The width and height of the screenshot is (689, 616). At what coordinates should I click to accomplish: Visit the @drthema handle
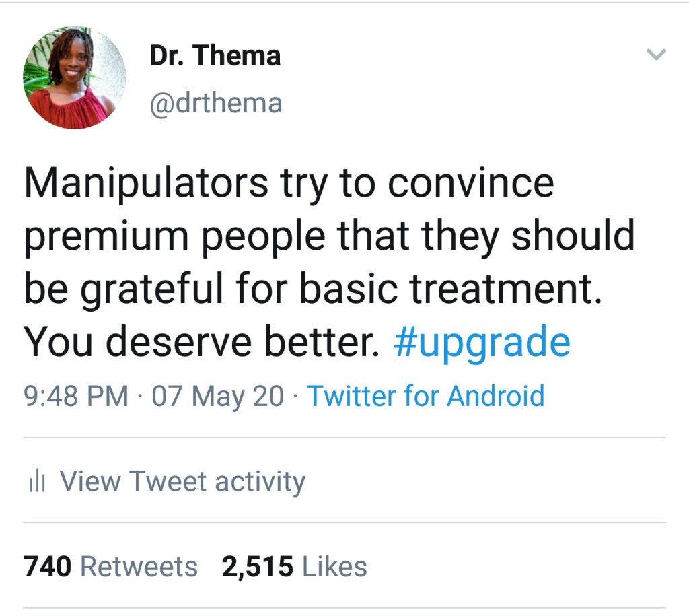pyautogui.click(x=216, y=104)
